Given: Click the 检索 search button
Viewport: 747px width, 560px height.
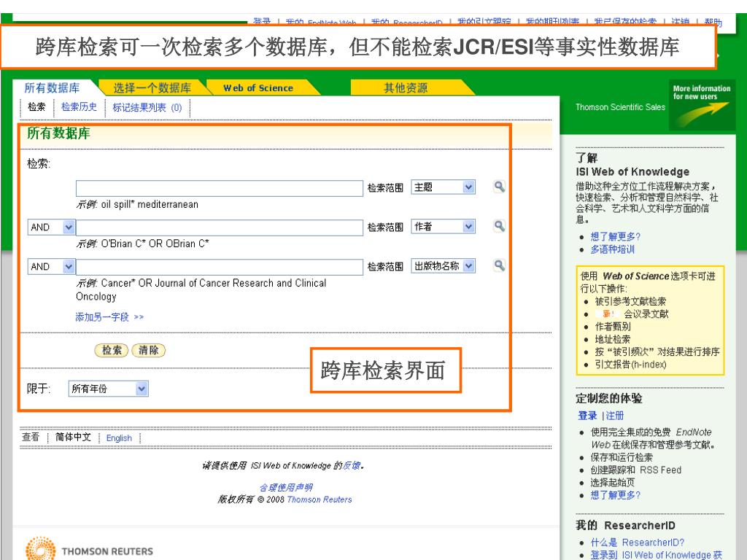Looking at the screenshot, I should click(112, 351).
